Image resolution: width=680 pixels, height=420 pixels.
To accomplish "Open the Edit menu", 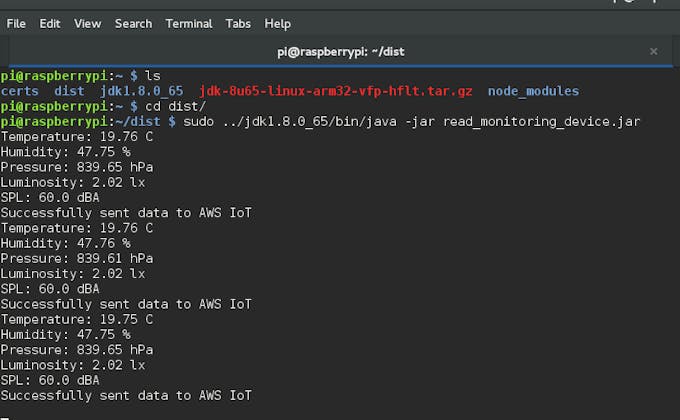I will (x=50, y=23).
